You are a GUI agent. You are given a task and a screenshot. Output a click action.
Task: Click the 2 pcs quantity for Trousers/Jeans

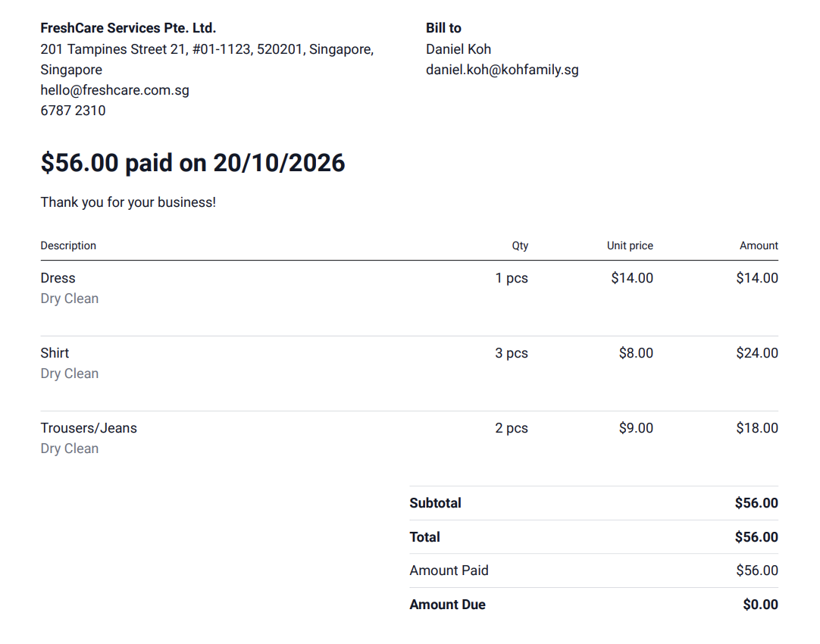[512, 428]
